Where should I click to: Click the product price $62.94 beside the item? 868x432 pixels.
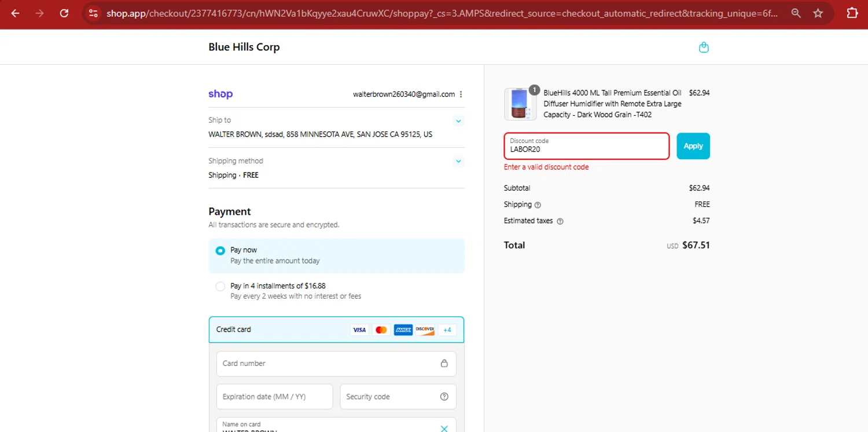click(x=699, y=93)
